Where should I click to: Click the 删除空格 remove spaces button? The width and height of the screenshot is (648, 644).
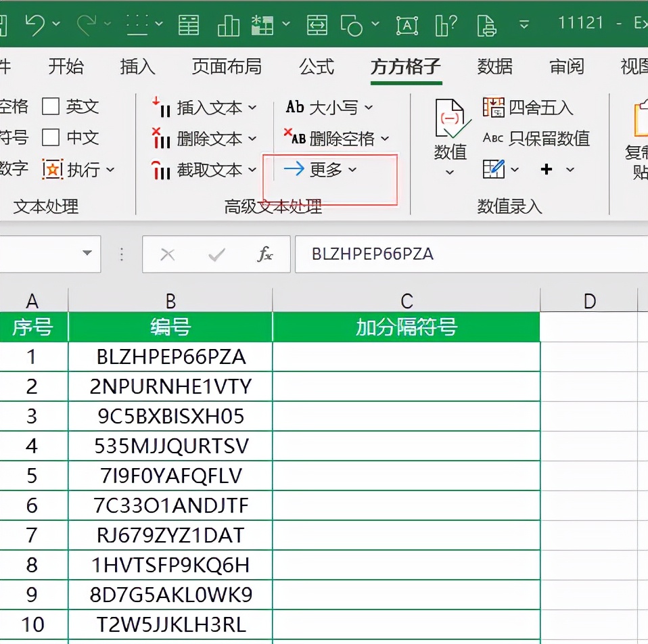pyautogui.click(x=329, y=138)
